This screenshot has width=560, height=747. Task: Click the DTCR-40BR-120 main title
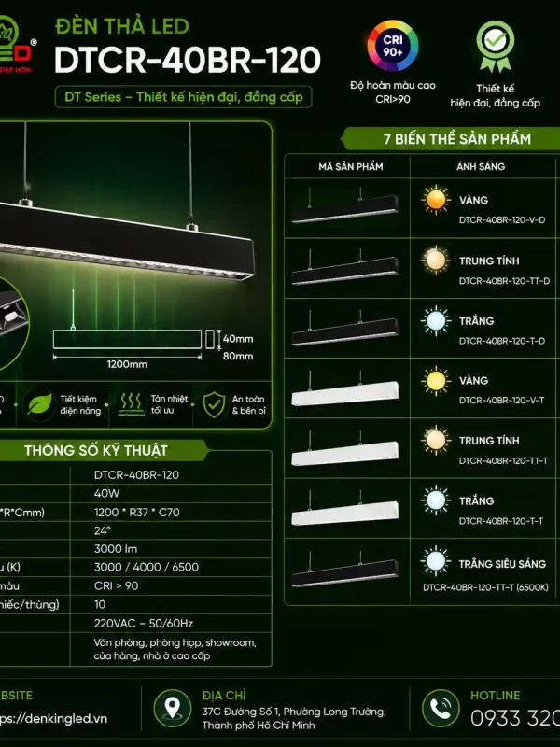(x=188, y=60)
